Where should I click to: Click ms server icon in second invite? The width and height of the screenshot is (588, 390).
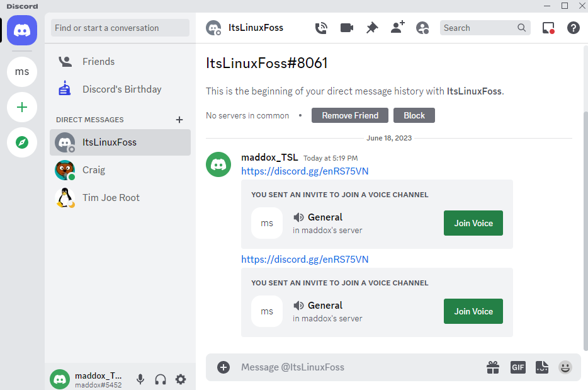[x=267, y=311]
